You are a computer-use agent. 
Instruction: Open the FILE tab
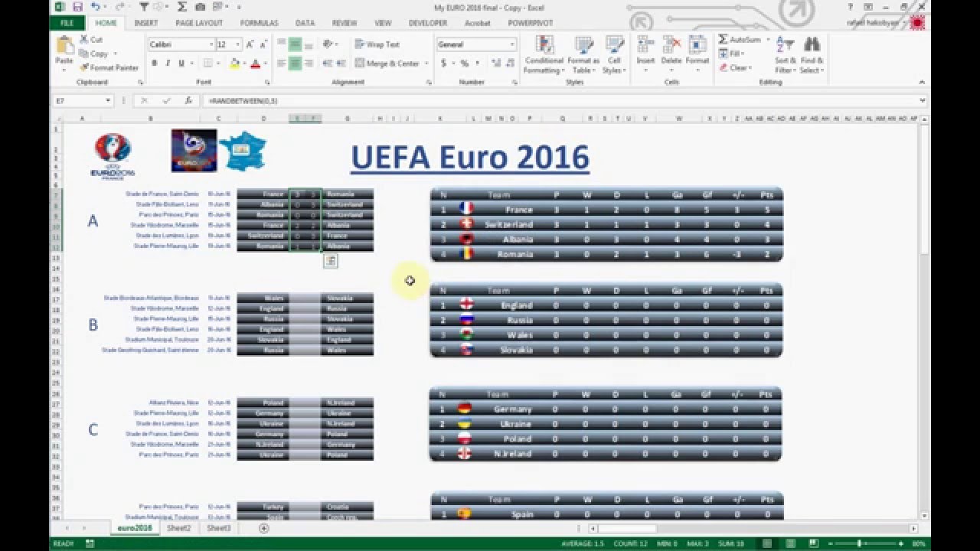(67, 23)
